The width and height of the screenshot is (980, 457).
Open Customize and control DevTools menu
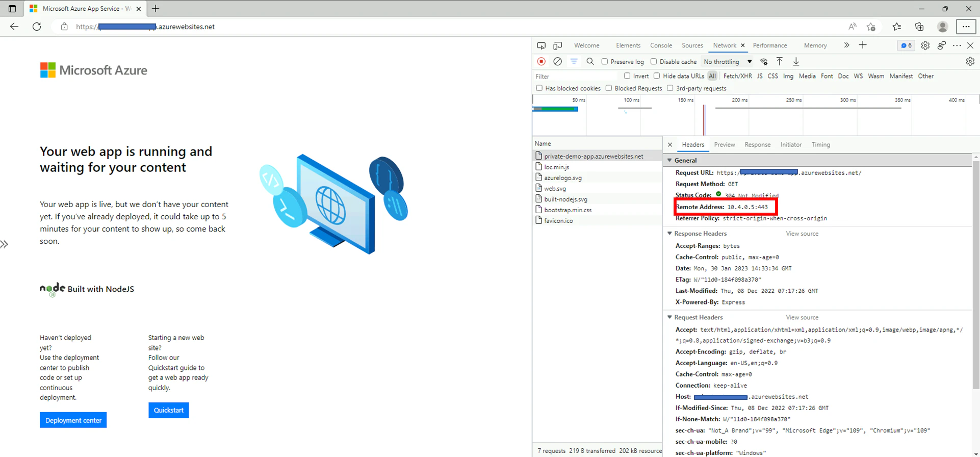(x=957, y=45)
